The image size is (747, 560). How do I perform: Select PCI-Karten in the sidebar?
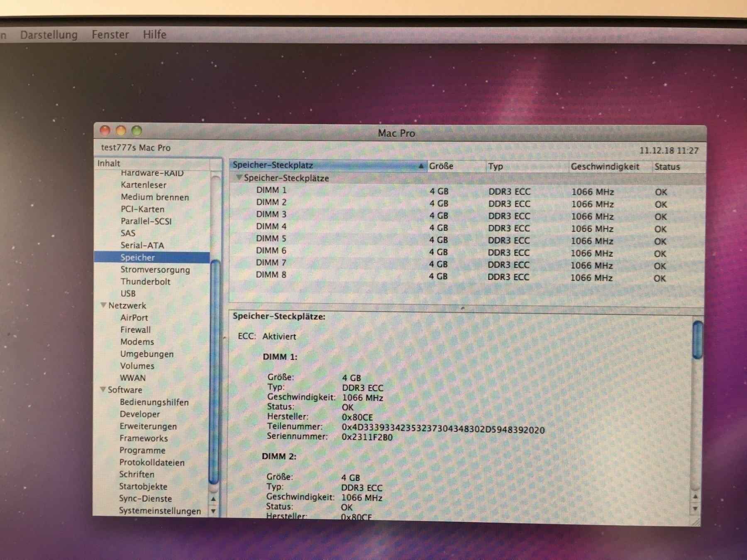tap(142, 209)
